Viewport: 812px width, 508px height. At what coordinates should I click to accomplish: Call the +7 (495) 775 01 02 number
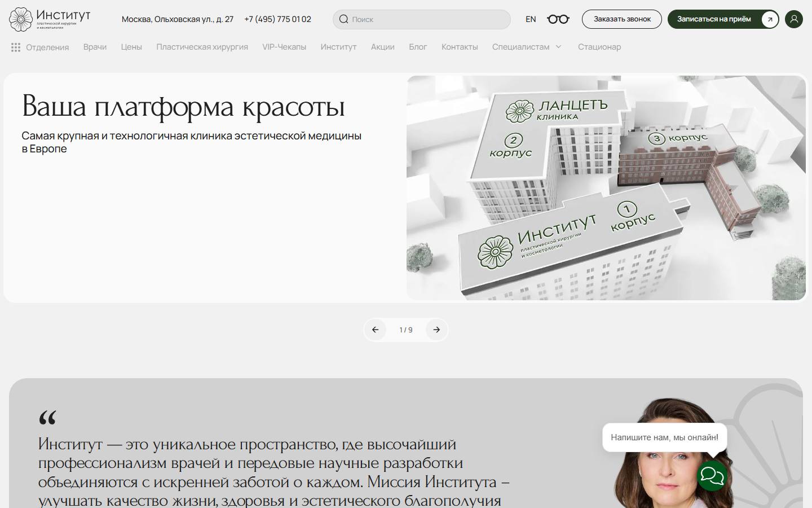[277, 19]
